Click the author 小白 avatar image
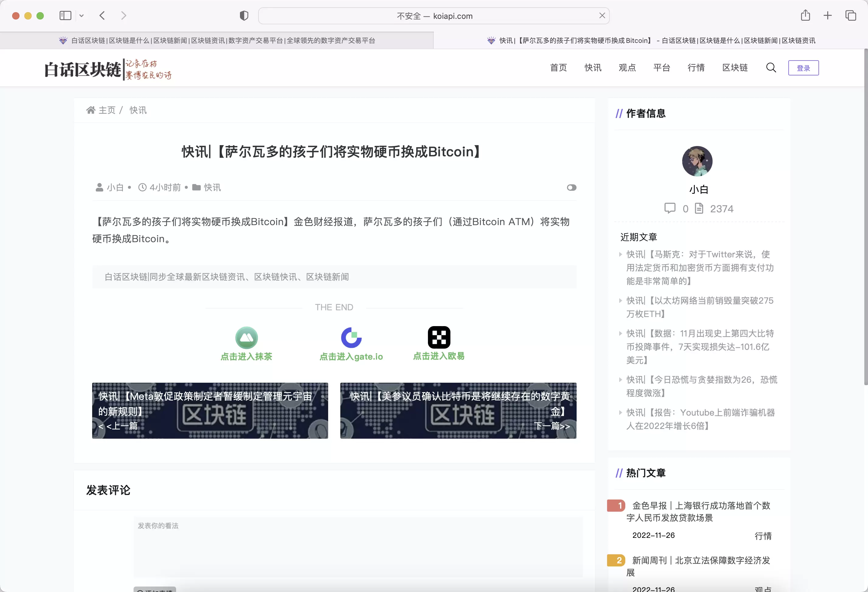The image size is (868, 592). (697, 161)
